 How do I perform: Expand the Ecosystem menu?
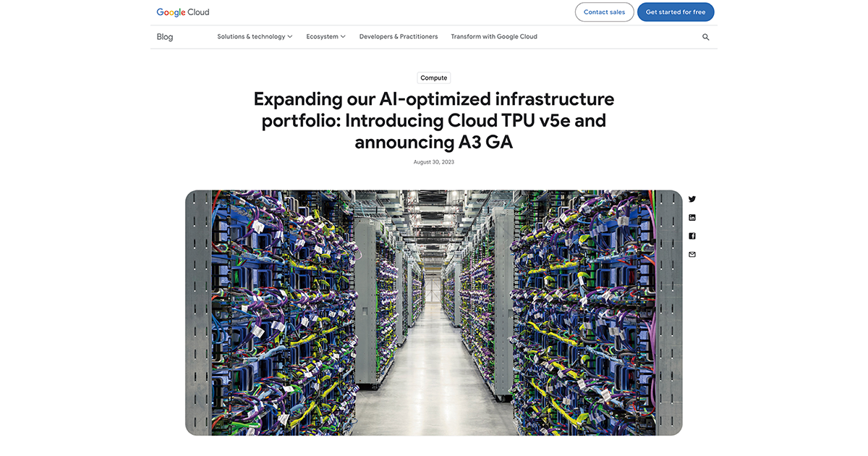click(x=325, y=37)
